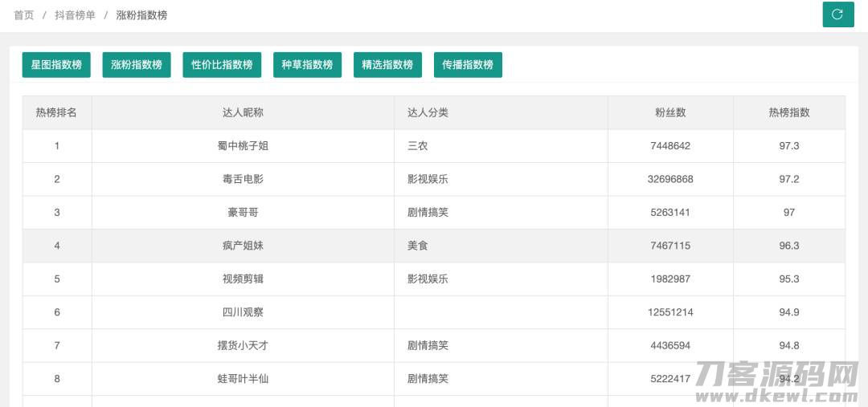Click rank number 8 in the table
The image size is (868, 407).
(57, 379)
